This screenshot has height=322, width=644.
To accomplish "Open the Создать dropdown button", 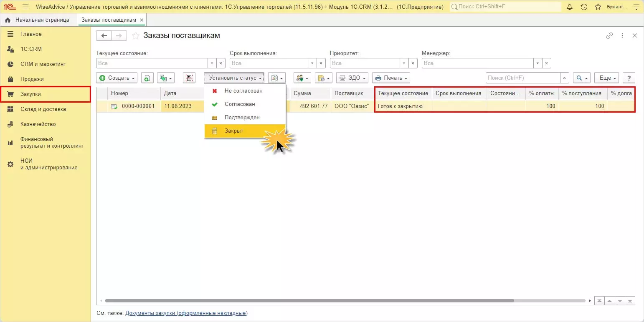I will pyautogui.click(x=117, y=78).
